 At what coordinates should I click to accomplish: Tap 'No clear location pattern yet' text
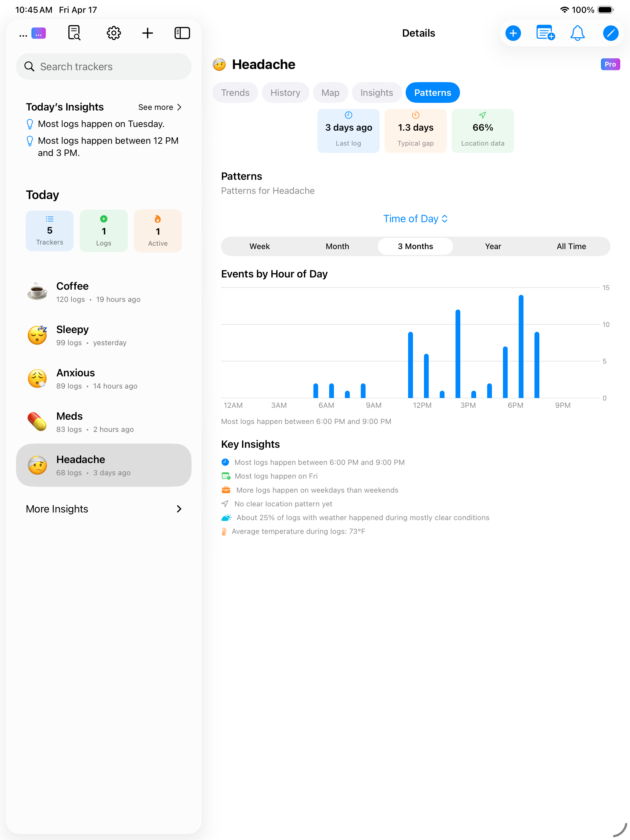283,504
